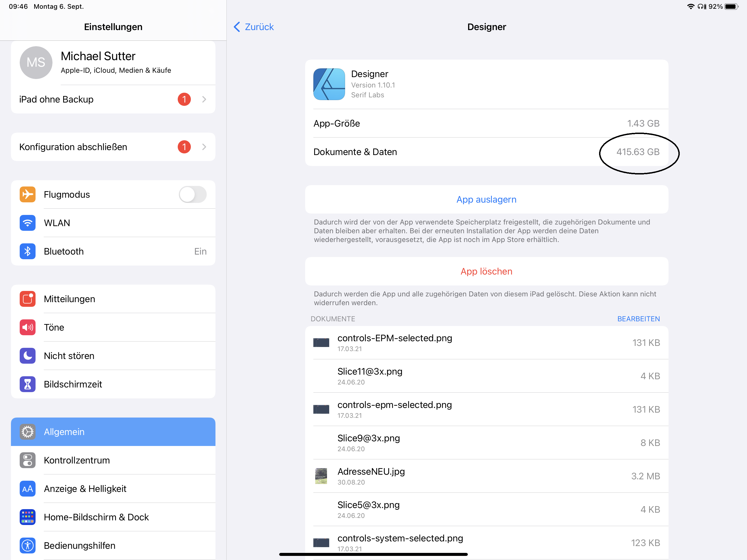This screenshot has width=747, height=560.
Task: Open Bedienungshilfen settings
Action: pyautogui.click(x=113, y=546)
